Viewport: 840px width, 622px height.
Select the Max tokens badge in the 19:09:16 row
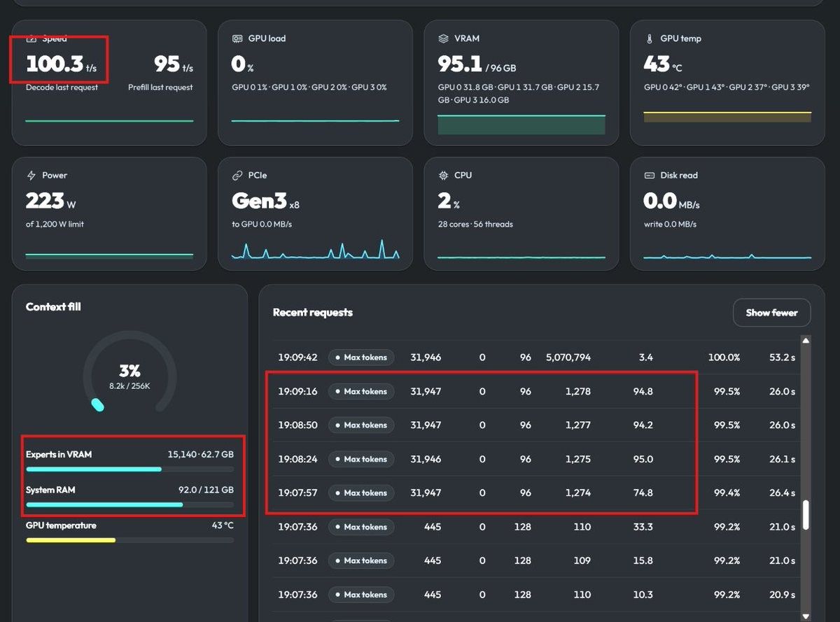pos(361,392)
